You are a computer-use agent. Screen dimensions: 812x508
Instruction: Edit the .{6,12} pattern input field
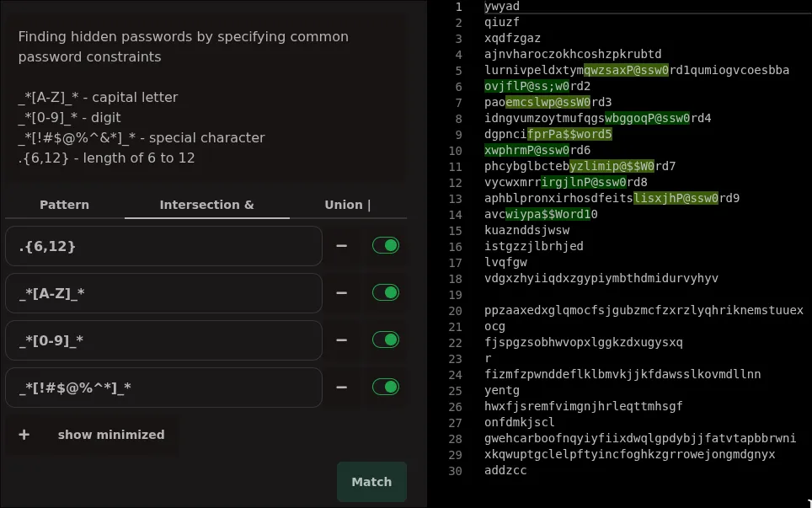coord(164,246)
